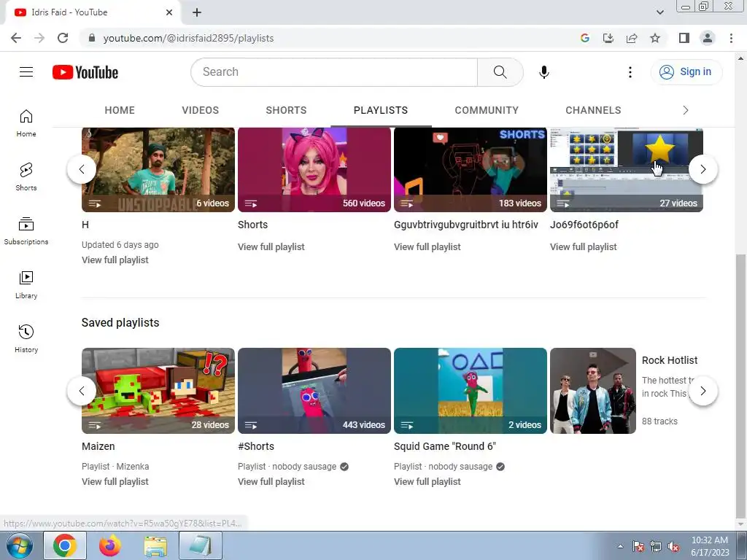
Task: Open the H playlist thumbnail
Action: [x=158, y=169]
